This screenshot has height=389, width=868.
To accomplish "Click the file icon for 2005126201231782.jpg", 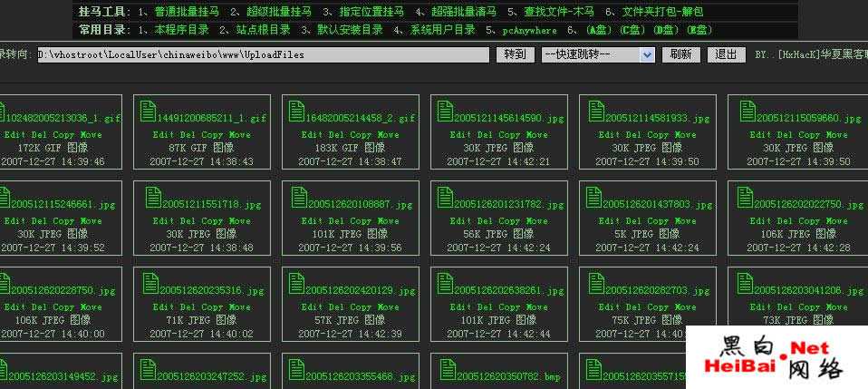I will click(x=445, y=198).
